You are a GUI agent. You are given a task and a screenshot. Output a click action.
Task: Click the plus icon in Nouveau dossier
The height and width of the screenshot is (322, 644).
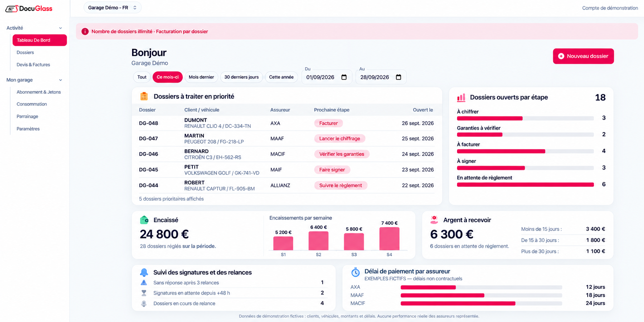coord(561,56)
